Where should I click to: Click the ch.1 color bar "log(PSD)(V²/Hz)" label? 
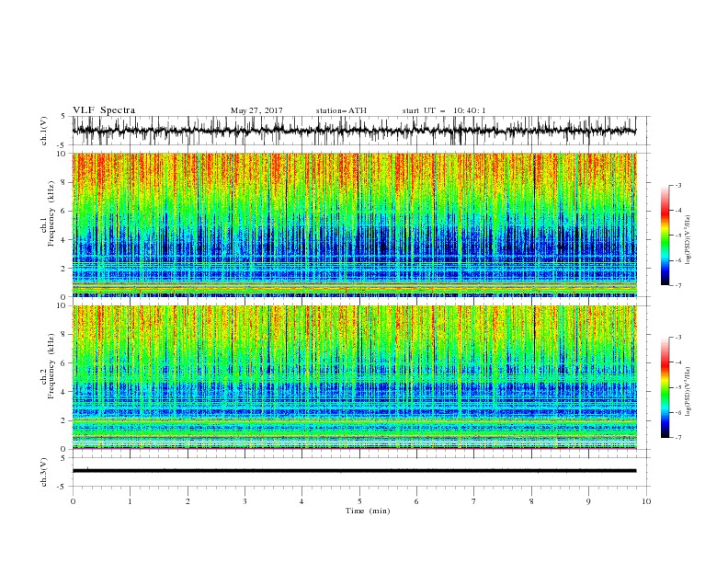(x=688, y=240)
